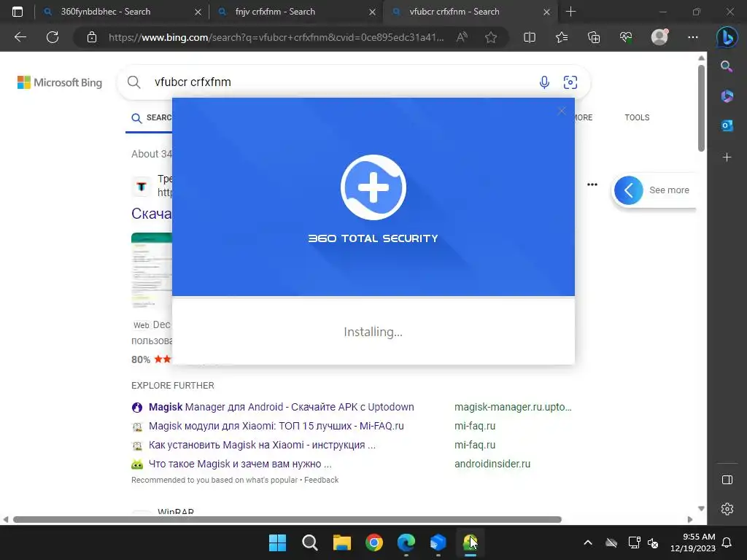Image resolution: width=747 pixels, height=560 pixels.
Task: Open Read aloud icon in address bar
Action: pyautogui.click(x=462, y=37)
